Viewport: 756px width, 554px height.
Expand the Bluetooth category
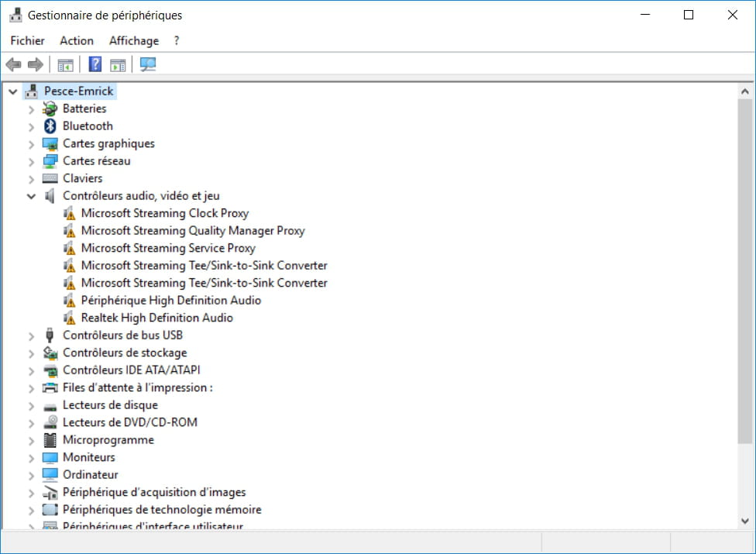tap(31, 127)
